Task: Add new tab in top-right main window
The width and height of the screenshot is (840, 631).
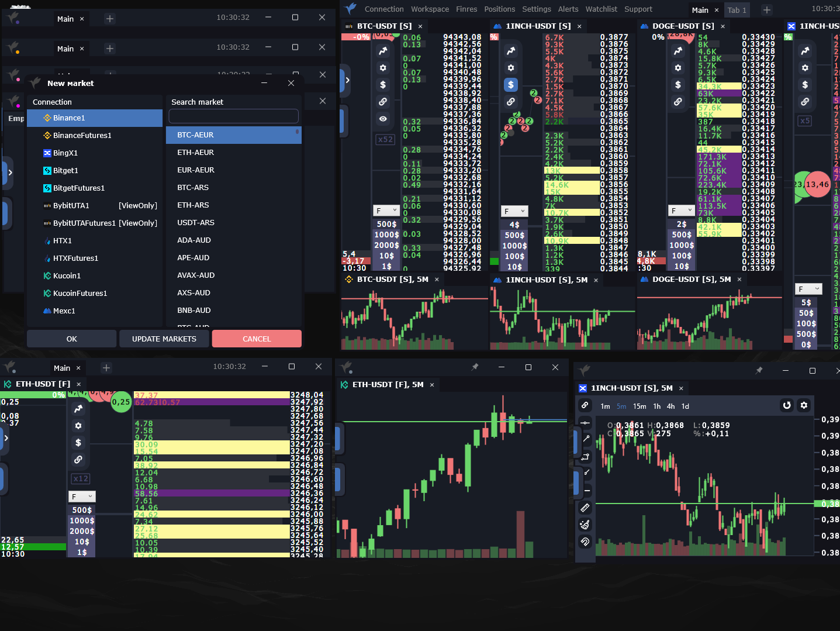Action: 767,10
